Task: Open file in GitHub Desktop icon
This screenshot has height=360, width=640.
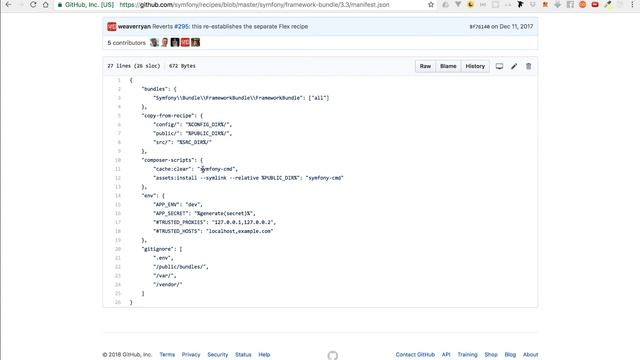Action: (x=499, y=66)
